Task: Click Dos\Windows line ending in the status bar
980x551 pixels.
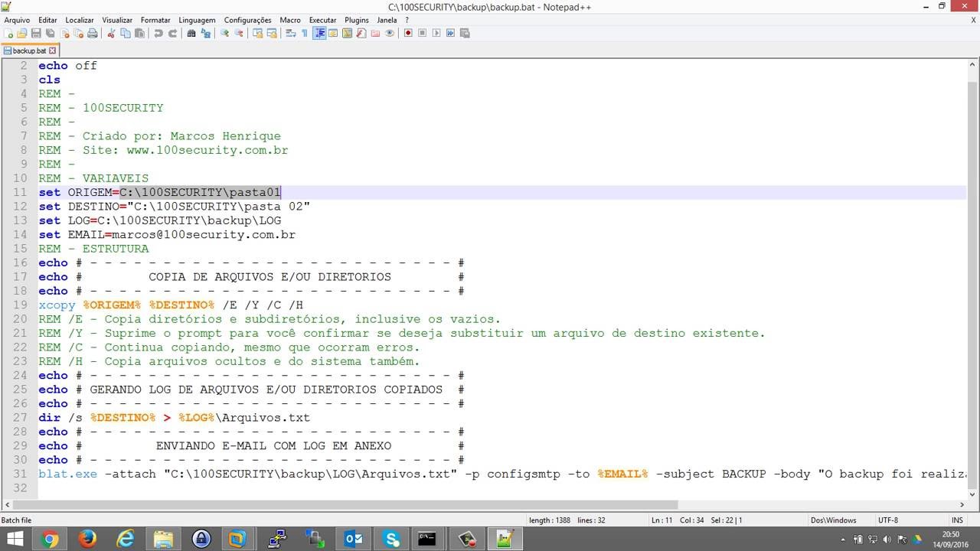Action: (834, 520)
